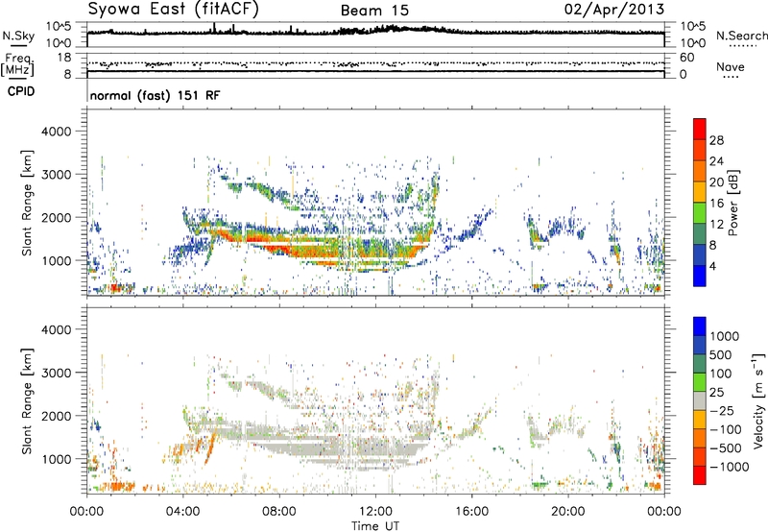Click the 'Slant Range [km]' label of velocity panel
Viewport: 768px width, 532px height.
point(27,401)
